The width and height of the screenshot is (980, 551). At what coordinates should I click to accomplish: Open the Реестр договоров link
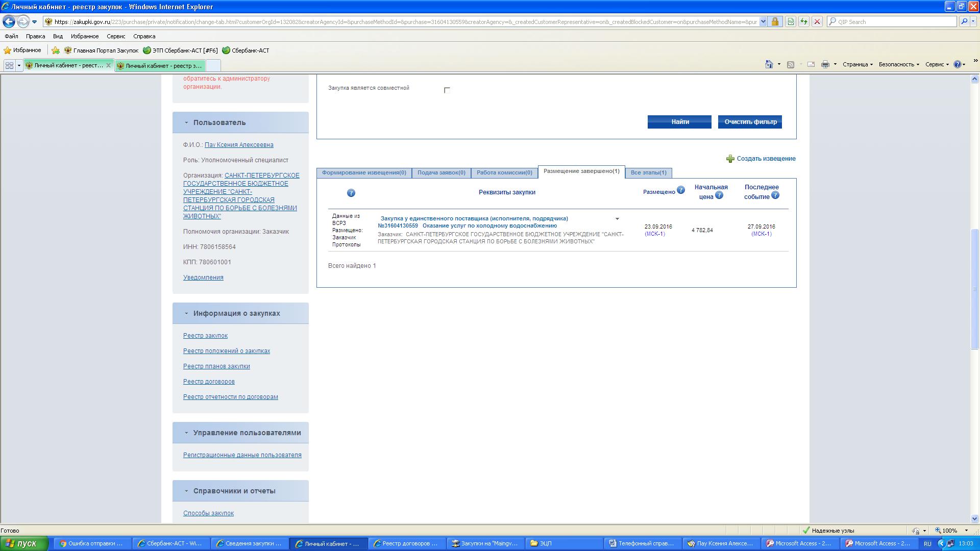(x=209, y=382)
